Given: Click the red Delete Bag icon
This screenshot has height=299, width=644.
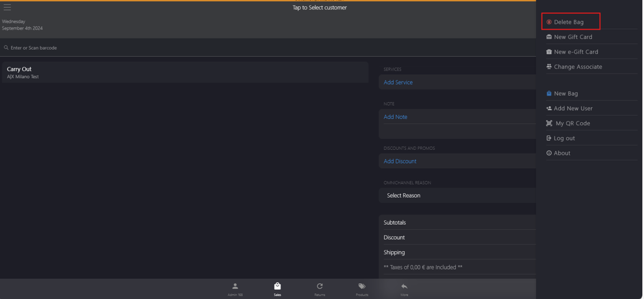Looking at the screenshot, I should coord(549,22).
